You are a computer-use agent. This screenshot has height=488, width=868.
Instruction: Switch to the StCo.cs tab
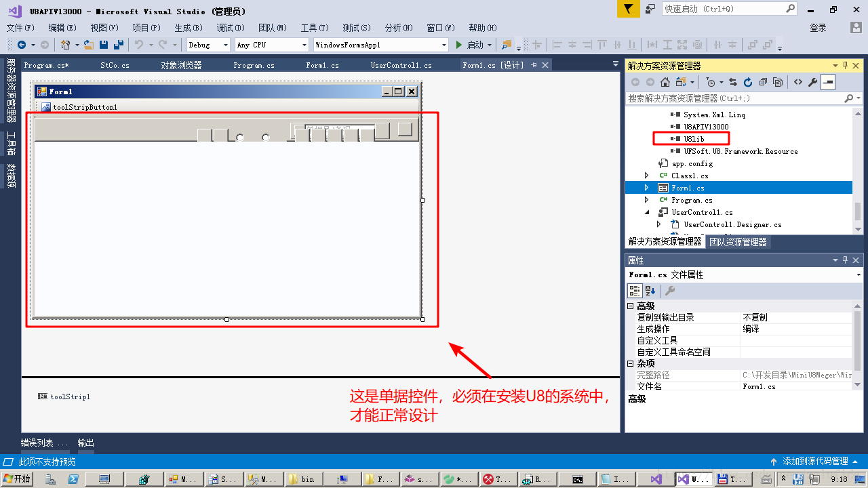click(115, 65)
